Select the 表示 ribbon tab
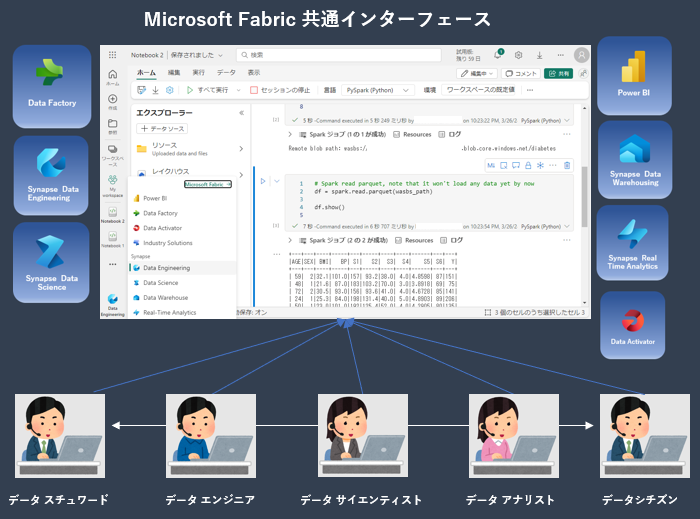 [254, 72]
